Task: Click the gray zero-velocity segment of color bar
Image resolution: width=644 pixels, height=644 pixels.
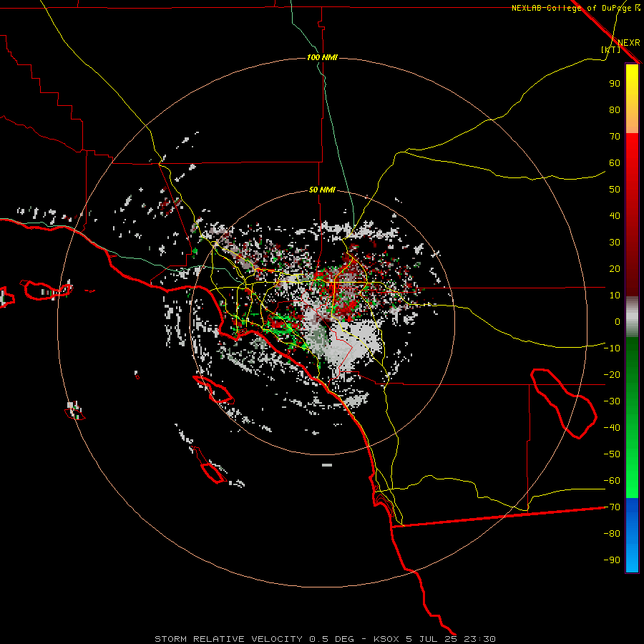Action: 632,317
